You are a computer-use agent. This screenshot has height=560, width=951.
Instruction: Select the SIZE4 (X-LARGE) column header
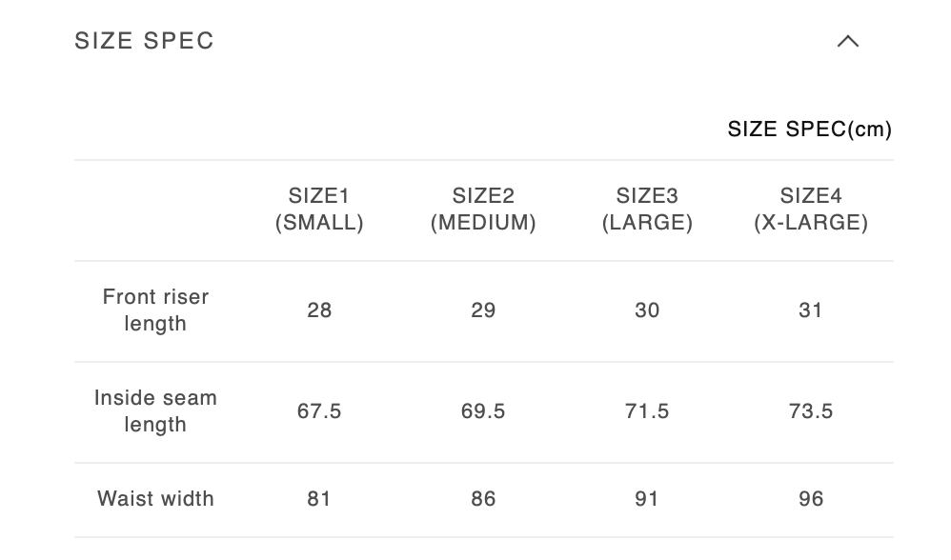[811, 210]
